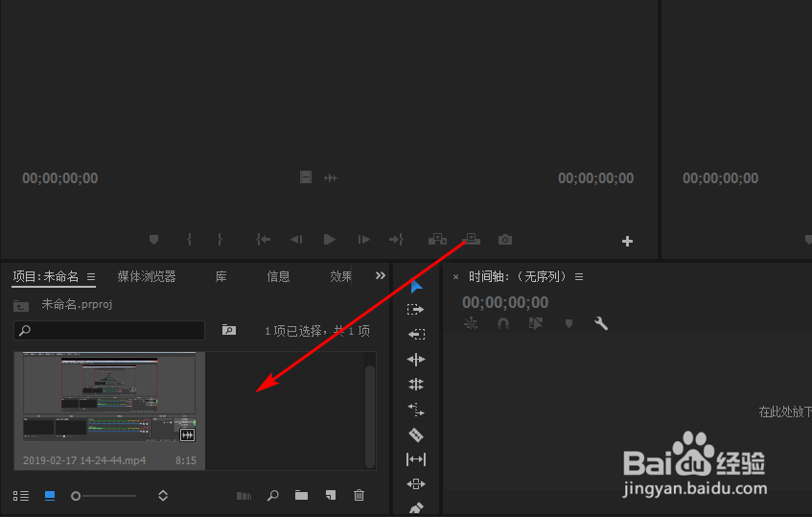The image size is (812, 517).
Task: Click the project search input field
Action: [109, 331]
